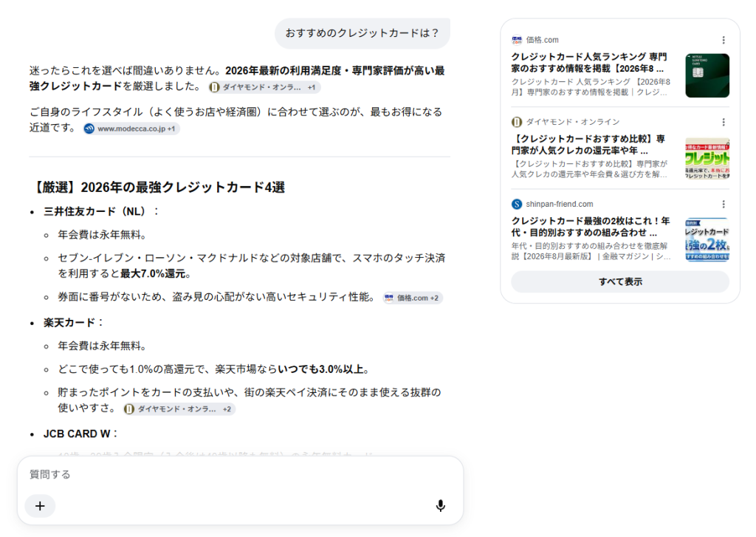Image resolution: width=756 pixels, height=537 pixels.
Task: Click the 価格.com source name label
Action: (x=542, y=40)
